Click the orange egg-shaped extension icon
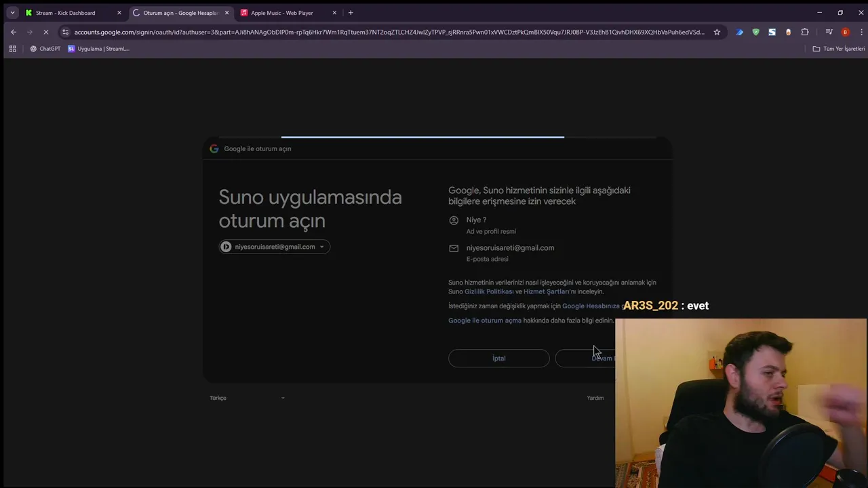Screen dimensions: 868x488 tap(788, 32)
